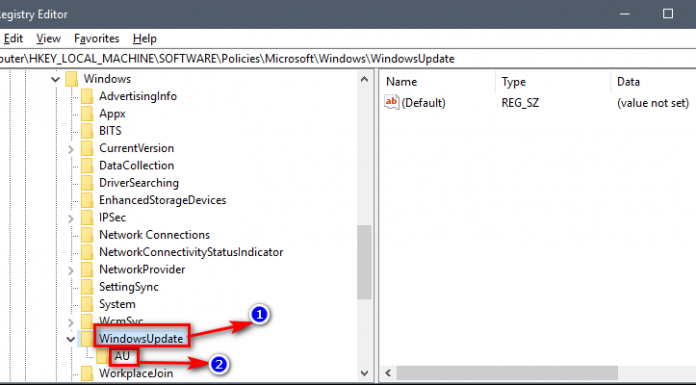Click the Name column header
Screen dimensions: 696x385
pyautogui.click(x=438, y=82)
